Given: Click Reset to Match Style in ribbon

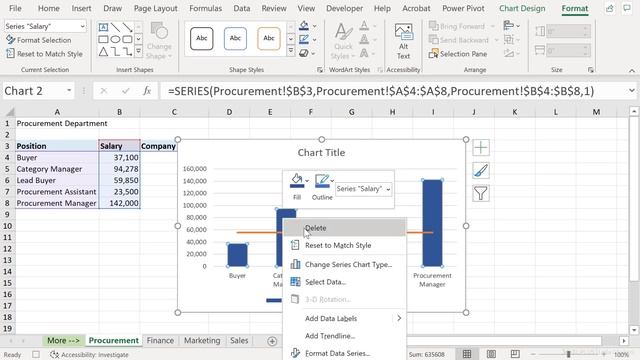Looking at the screenshot, I should point(44,54).
